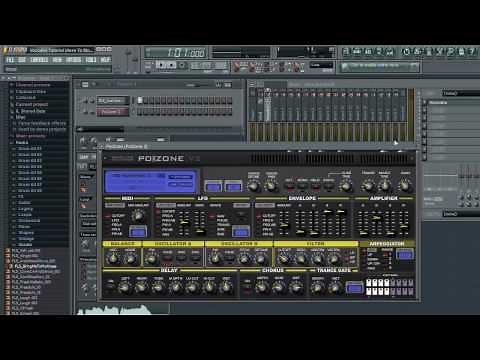Turn the Glide Time knob in Poizone

tap(346, 186)
